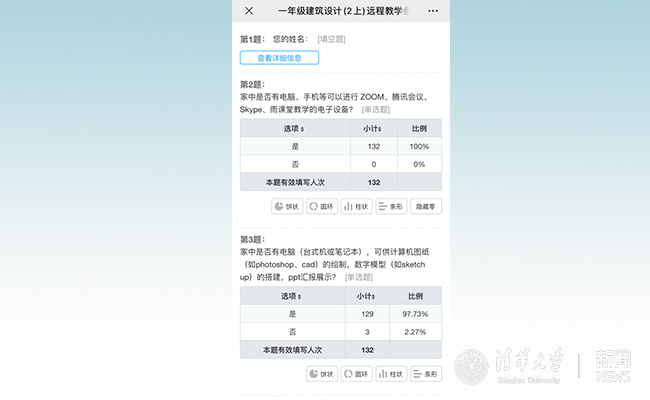This screenshot has width=650, height=400.
Task: Select the 是 row in question 3 table
Action: tap(294, 314)
